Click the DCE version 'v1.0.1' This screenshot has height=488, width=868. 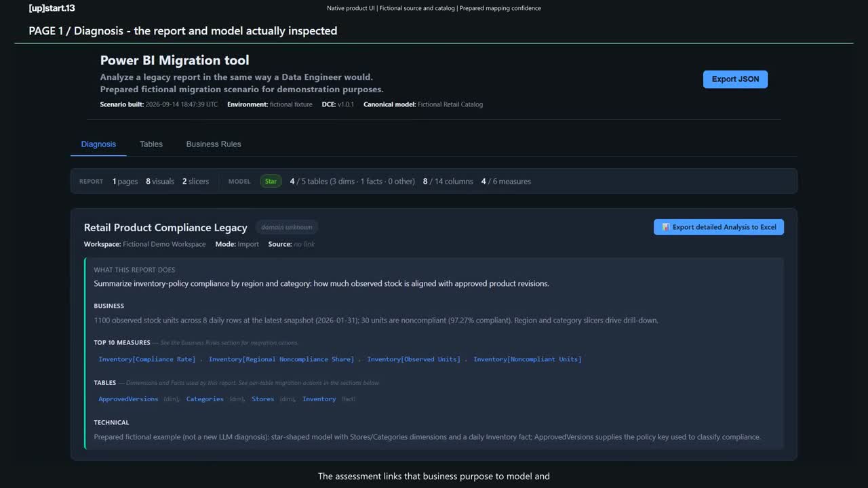(346, 104)
